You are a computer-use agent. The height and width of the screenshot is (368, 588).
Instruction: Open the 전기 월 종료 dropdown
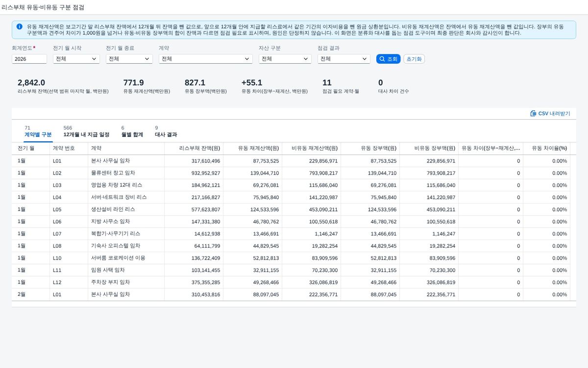129,59
